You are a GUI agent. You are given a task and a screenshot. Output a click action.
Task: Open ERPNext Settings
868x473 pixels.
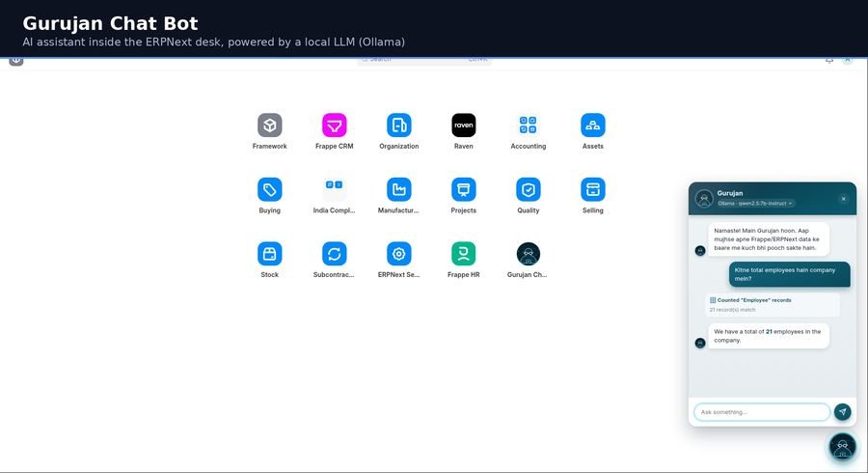click(x=398, y=254)
